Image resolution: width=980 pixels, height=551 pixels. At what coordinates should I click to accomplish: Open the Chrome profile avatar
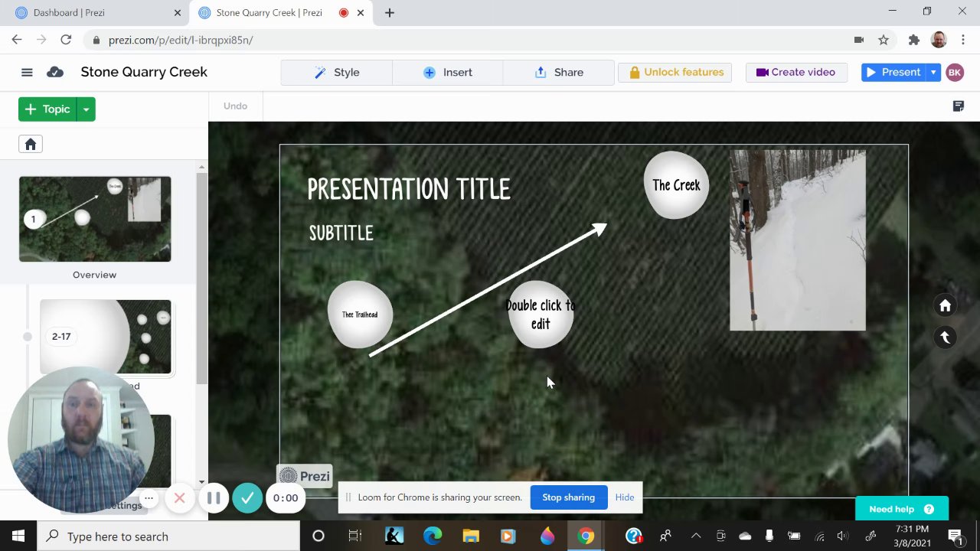point(939,40)
